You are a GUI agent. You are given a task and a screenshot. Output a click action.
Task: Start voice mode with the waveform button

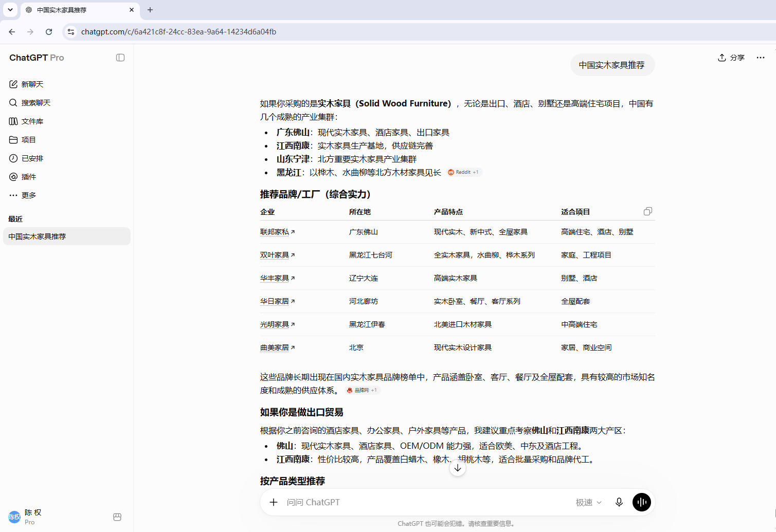642,502
